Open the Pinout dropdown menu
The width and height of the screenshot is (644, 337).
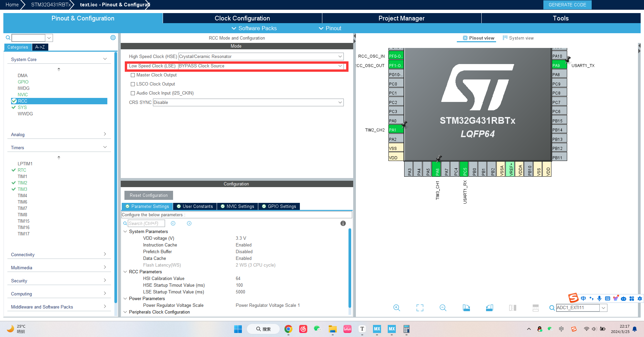point(330,28)
